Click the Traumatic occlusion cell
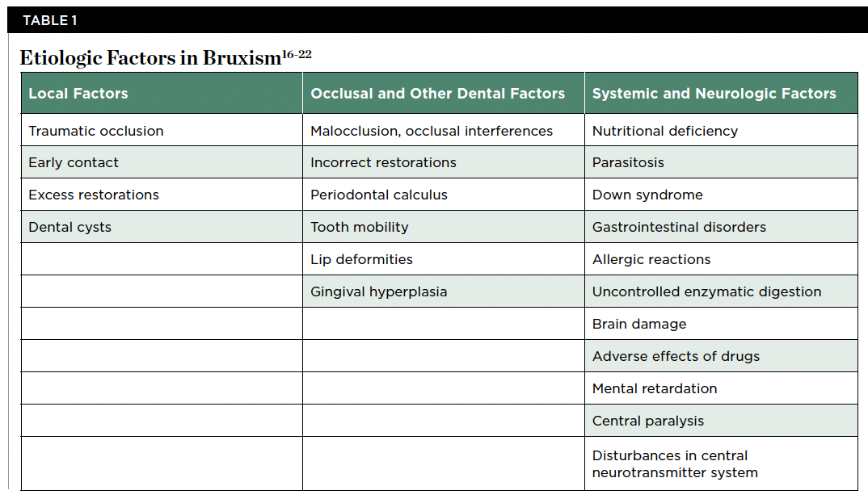This screenshot has height=499, width=868. [96, 131]
